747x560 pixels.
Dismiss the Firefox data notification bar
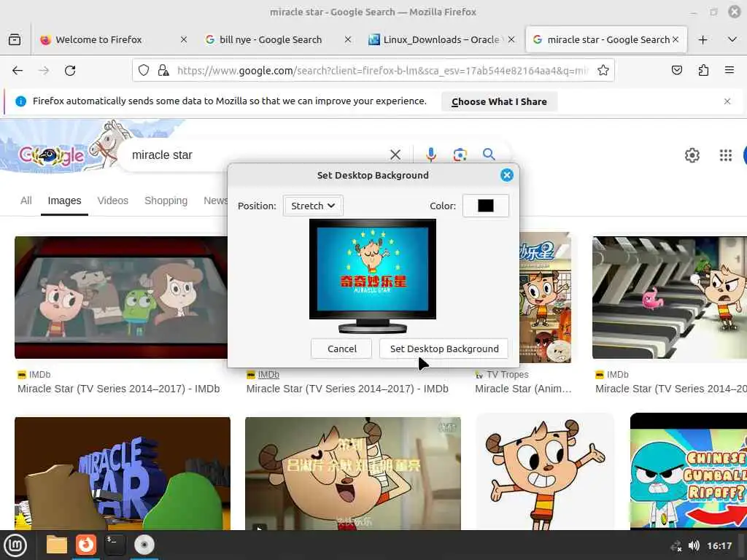[727, 101]
